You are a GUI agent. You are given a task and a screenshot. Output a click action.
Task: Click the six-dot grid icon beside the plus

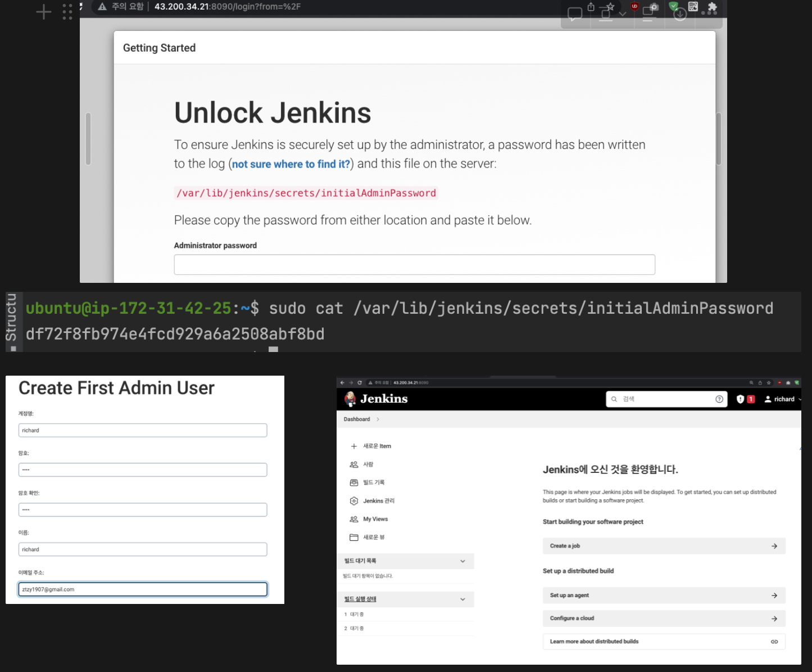click(x=67, y=11)
